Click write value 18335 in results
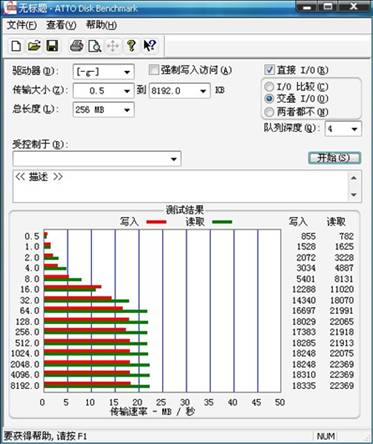 (x=304, y=385)
